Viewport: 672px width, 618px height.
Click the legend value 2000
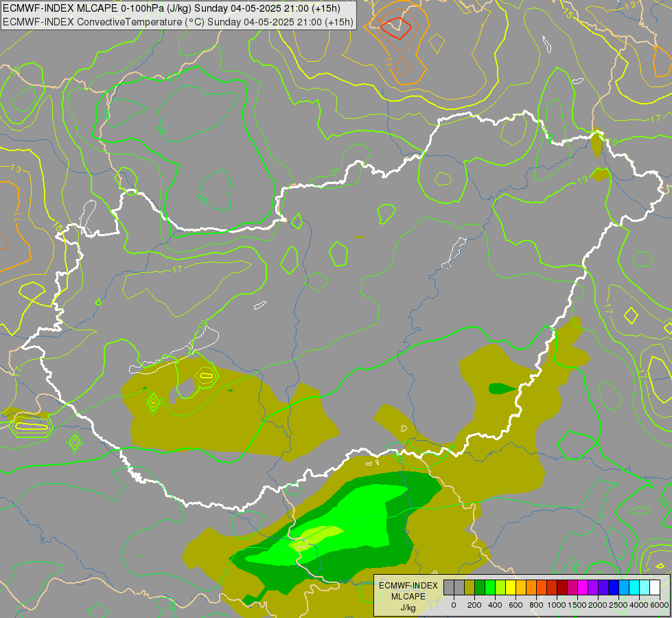coord(598,605)
